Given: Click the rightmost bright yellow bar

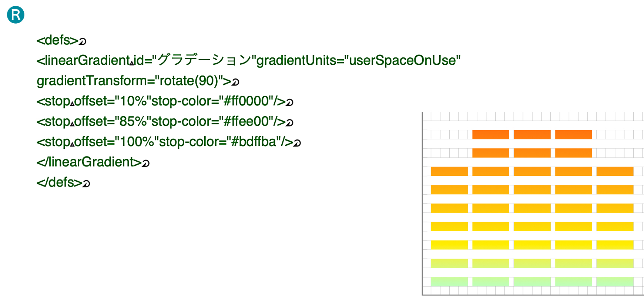Looking at the screenshot, I should coord(615,245).
